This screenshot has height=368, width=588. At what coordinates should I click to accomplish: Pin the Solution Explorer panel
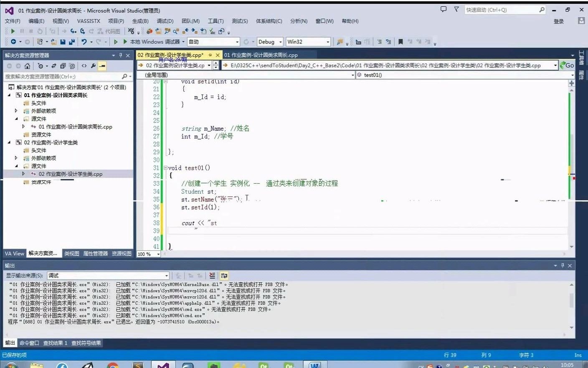pyautogui.click(x=121, y=55)
